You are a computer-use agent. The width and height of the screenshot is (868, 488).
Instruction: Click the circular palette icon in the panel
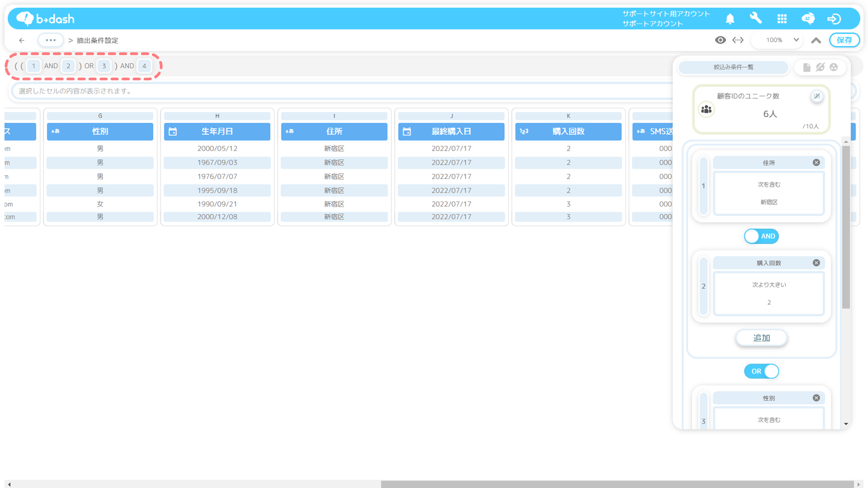(x=834, y=67)
